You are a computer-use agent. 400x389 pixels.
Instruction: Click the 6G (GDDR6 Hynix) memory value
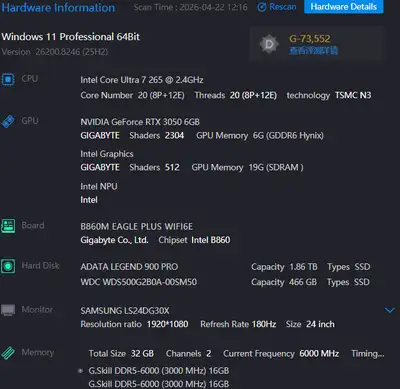(288, 136)
